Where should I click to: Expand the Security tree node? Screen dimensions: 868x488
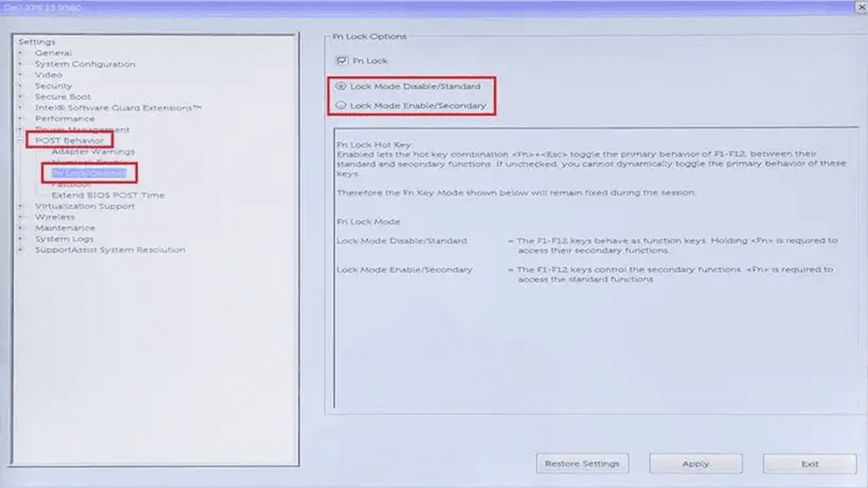(x=20, y=85)
